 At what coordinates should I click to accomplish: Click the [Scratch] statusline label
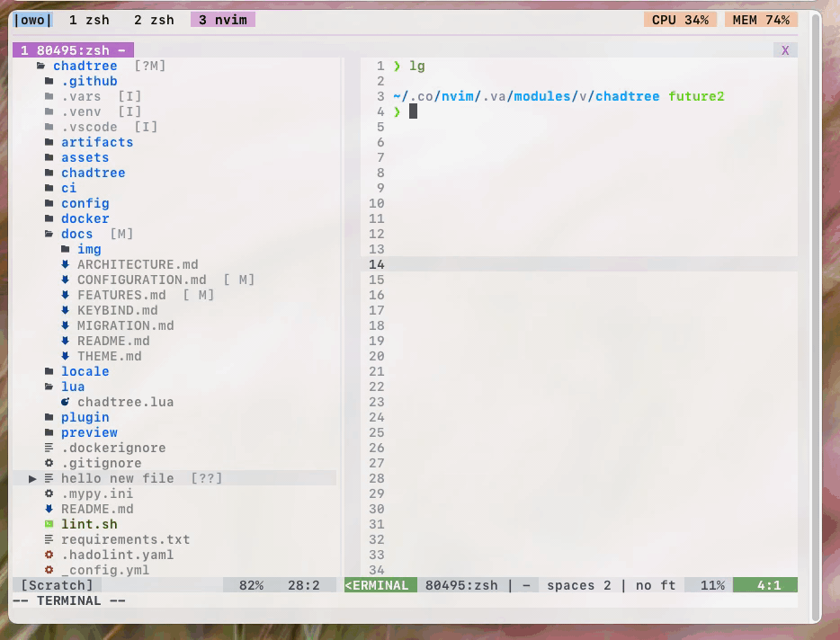tap(58, 585)
